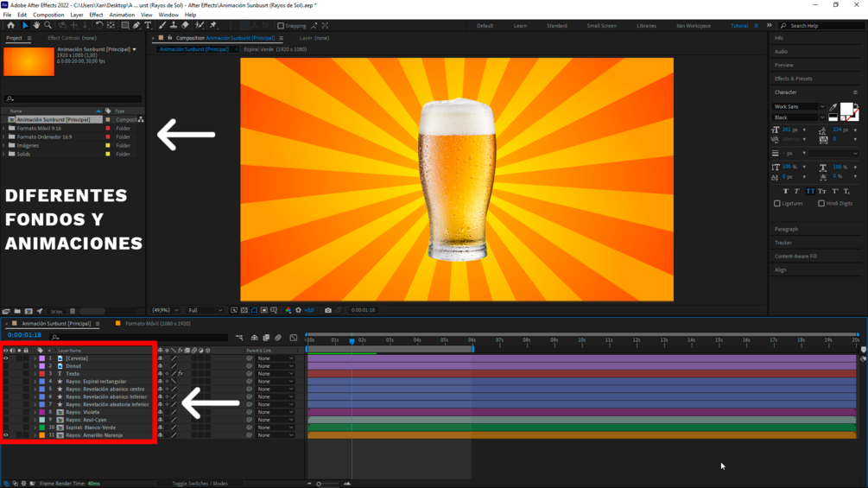Toggle motion blur for timeline layers

pyautogui.click(x=278, y=338)
